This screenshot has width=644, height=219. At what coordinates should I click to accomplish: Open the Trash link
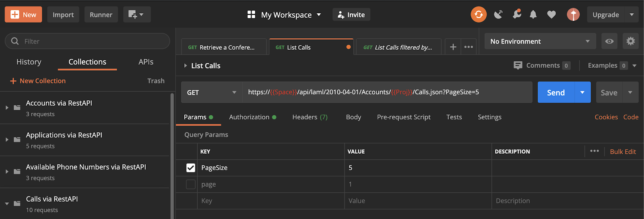(x=156, y=81)
